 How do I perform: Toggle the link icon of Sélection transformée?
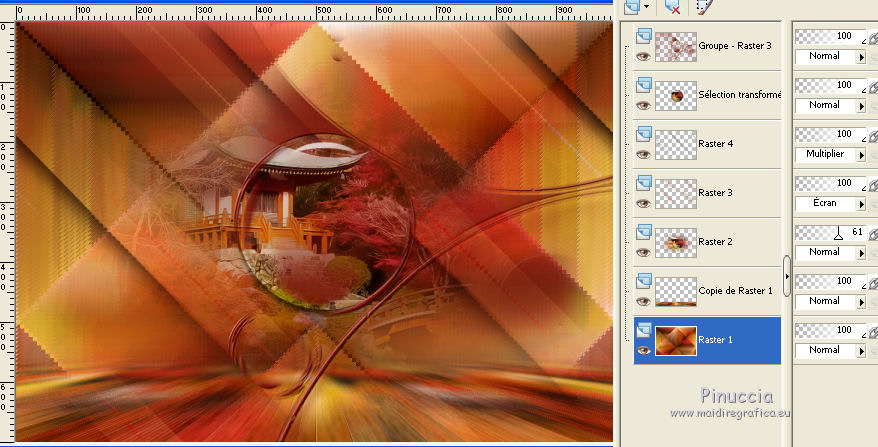pos(873,87)
